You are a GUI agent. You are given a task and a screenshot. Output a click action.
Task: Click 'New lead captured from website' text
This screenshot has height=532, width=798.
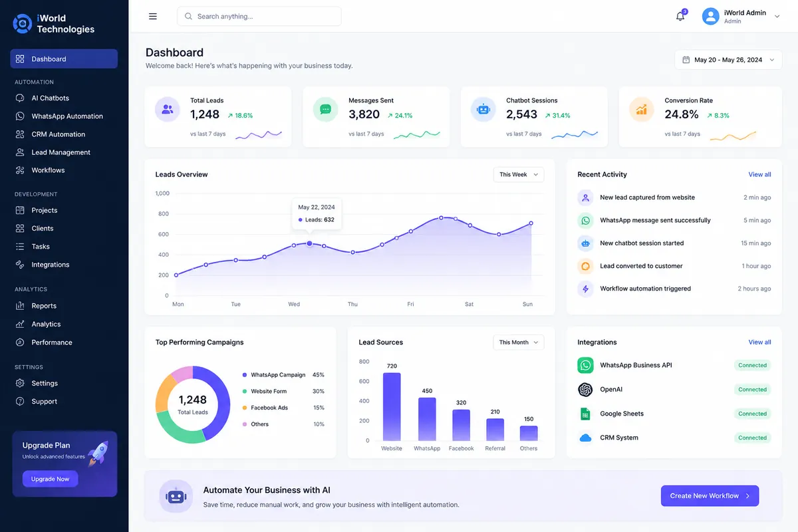pos(647,198)
